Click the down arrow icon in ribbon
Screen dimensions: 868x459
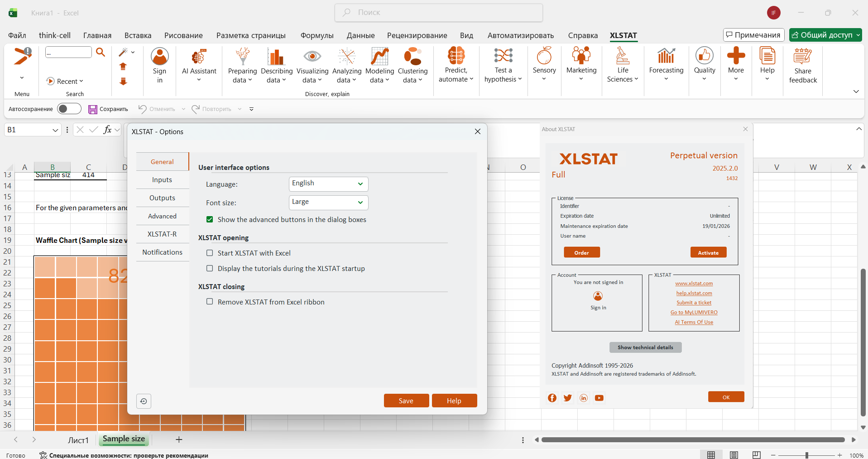tap(123, 82)
